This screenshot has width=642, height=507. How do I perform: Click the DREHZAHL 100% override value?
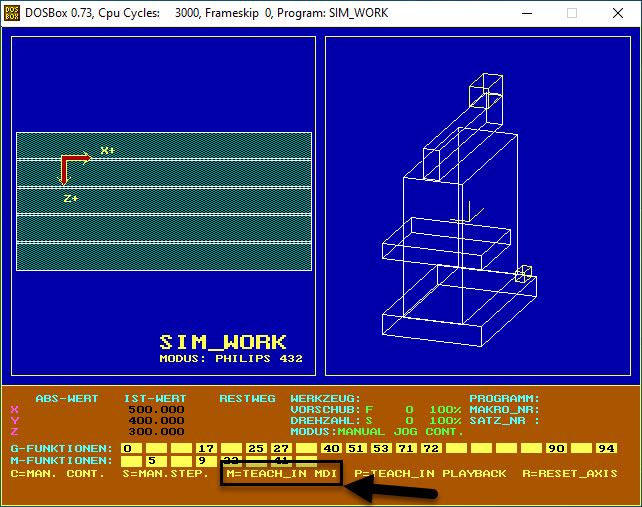coord(445,421)
